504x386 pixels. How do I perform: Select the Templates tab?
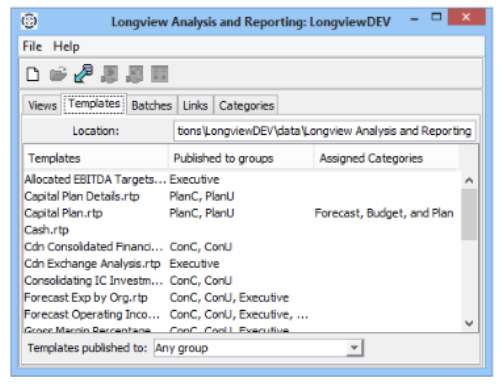click(94, 104)
